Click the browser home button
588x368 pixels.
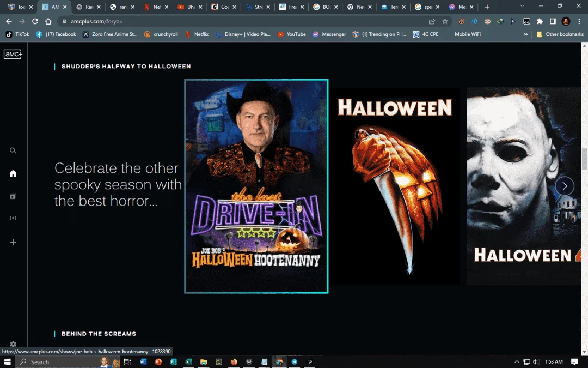tap(48, 21)
